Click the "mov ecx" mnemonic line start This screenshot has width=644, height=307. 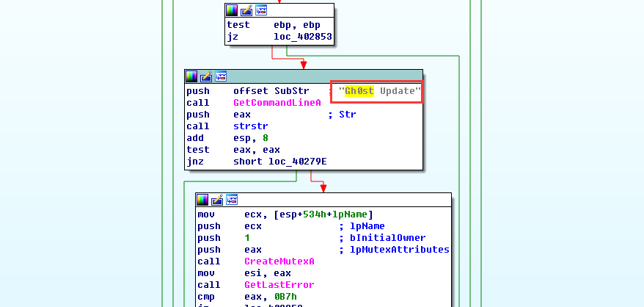(x=206, y=214)
